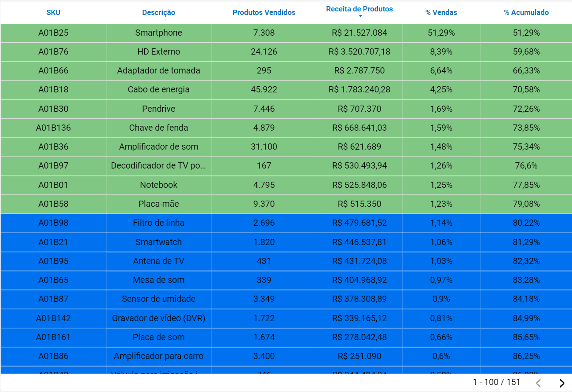
Task: Select the truncated Decodificador de TV cell
Action: click(158, 166)
